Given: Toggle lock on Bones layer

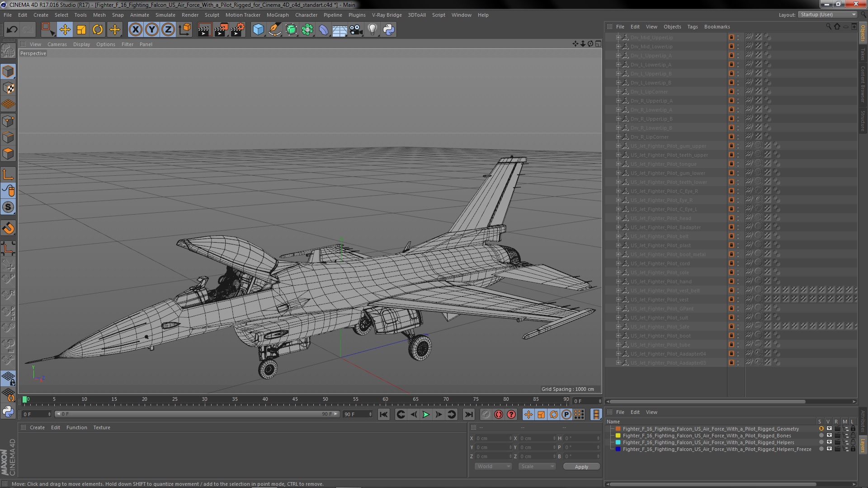Looking at the screenshot, I should 853,436.
